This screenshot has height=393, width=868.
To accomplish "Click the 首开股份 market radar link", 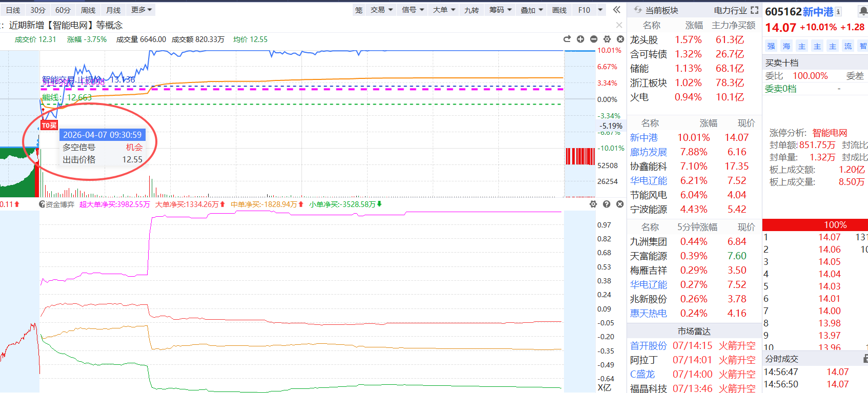I will [649, 346].
